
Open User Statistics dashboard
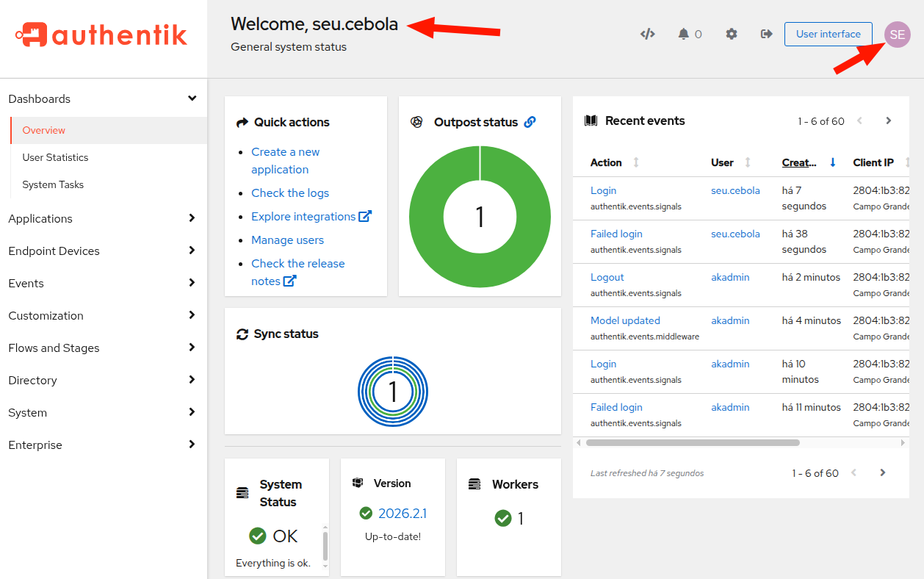tap(55, 157)
